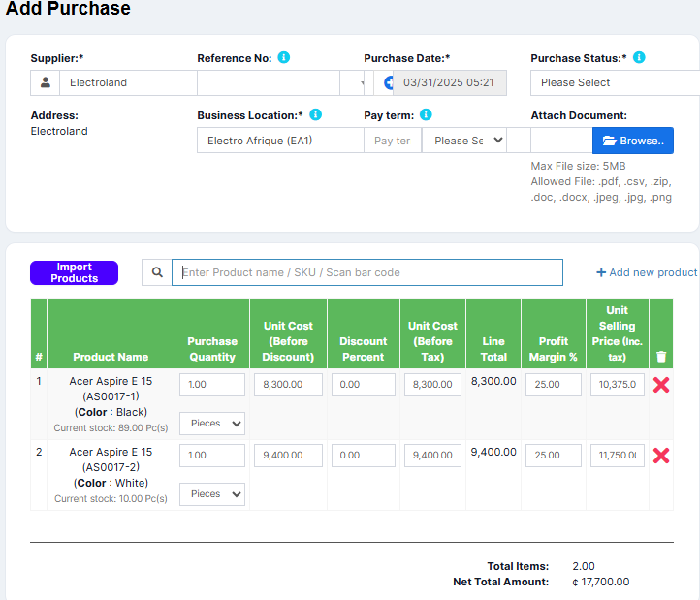
Task: Click product name Acer Aspire E 15 (AS0017-1)
Action: click(x=111, y=389)
